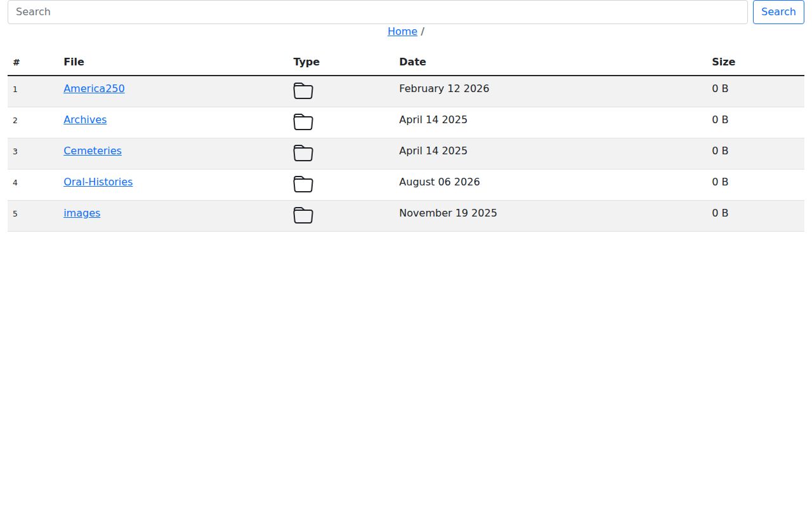Click the 0 B size in America250 row

(720, 89)
